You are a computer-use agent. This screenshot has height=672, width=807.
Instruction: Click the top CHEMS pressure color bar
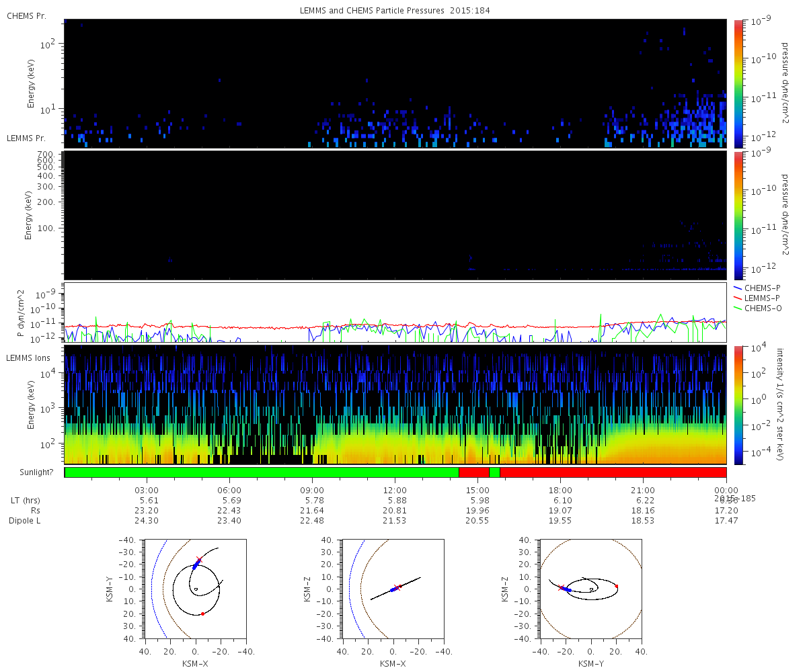tap(738, 83)
